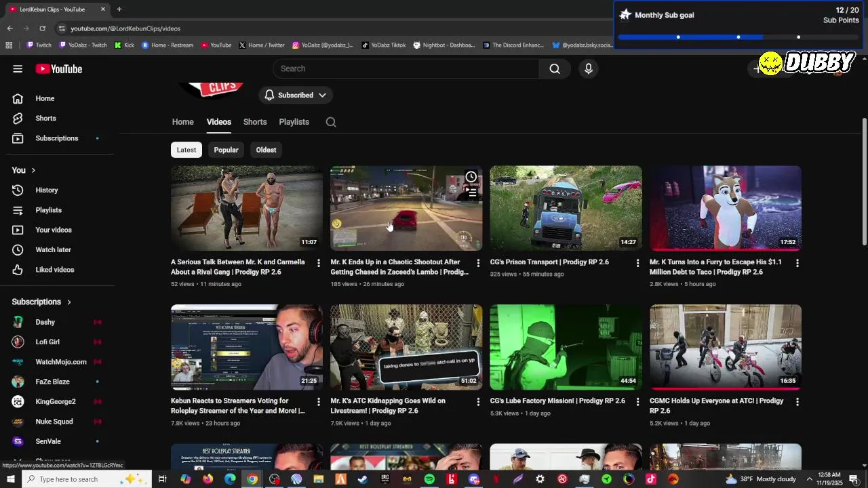This screenshot has height=488, width=868.
Task: Switch to channel Home tab
Action: point(182,122)
